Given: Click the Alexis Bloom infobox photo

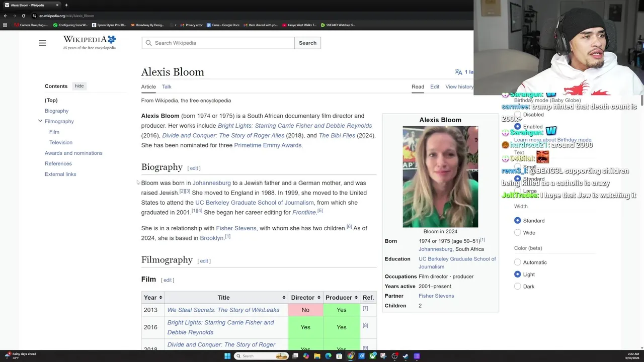Looking at the screenshot, I should (440, 177).
